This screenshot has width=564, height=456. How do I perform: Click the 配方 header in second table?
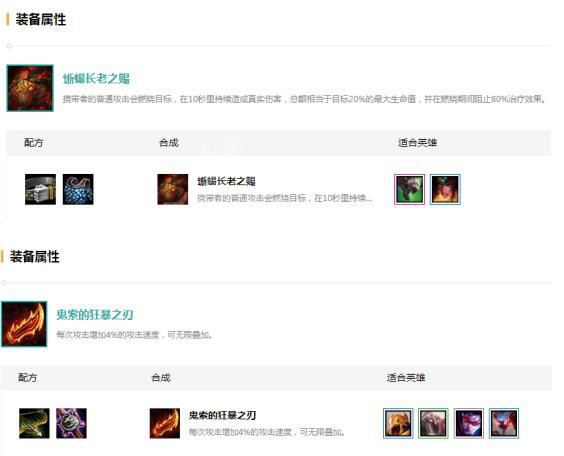28,378
